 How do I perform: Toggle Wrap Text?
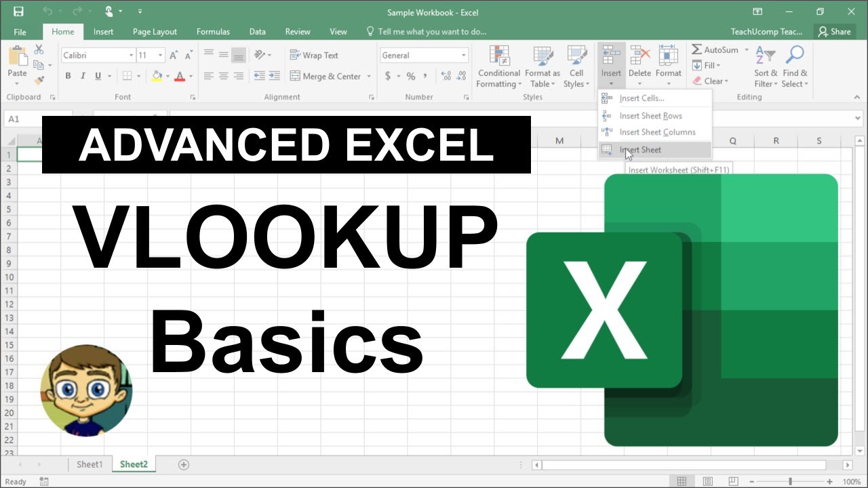click(x=314, y=55)
